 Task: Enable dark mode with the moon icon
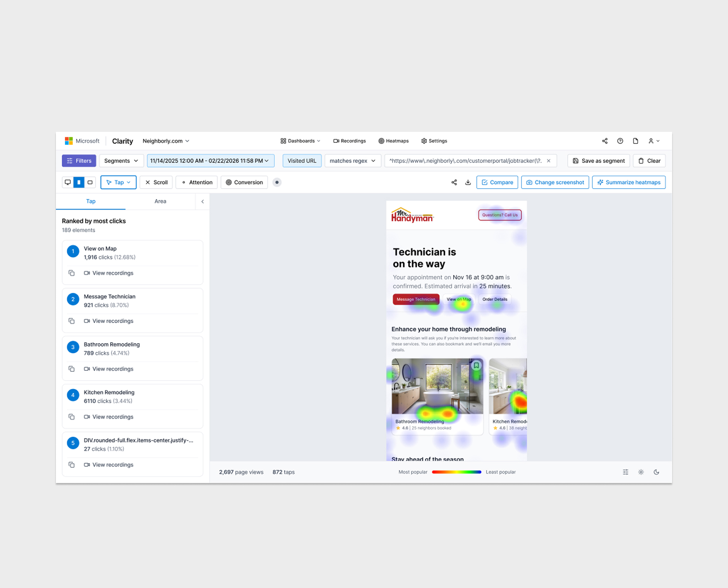[656, 472]
